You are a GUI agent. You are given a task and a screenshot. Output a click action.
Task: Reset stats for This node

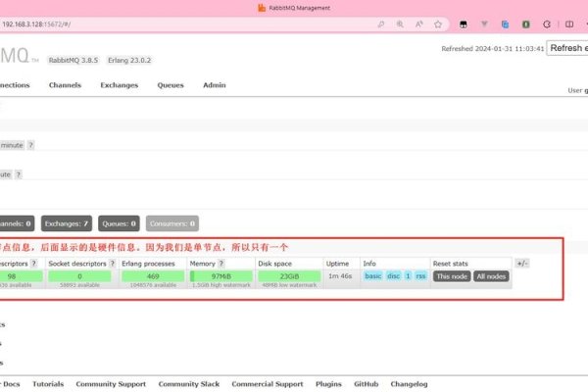pyautogui.click(x=452, y=276)
